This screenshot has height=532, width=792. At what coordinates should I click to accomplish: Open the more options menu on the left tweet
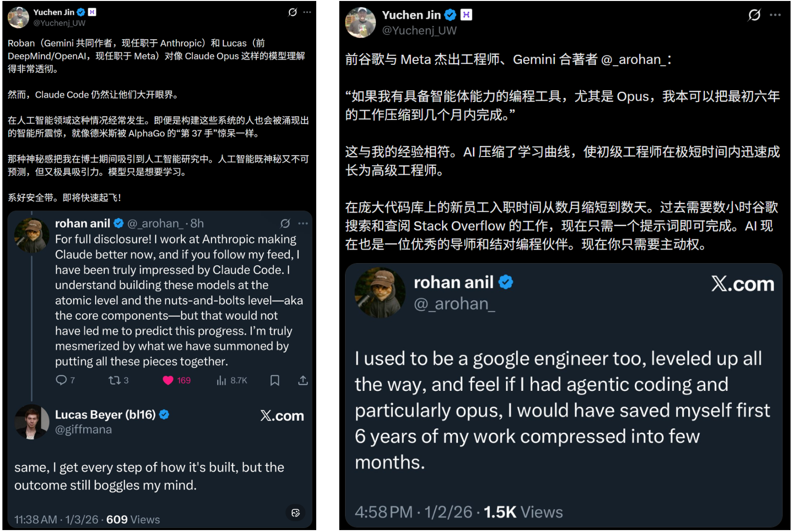tap(307, 12)
